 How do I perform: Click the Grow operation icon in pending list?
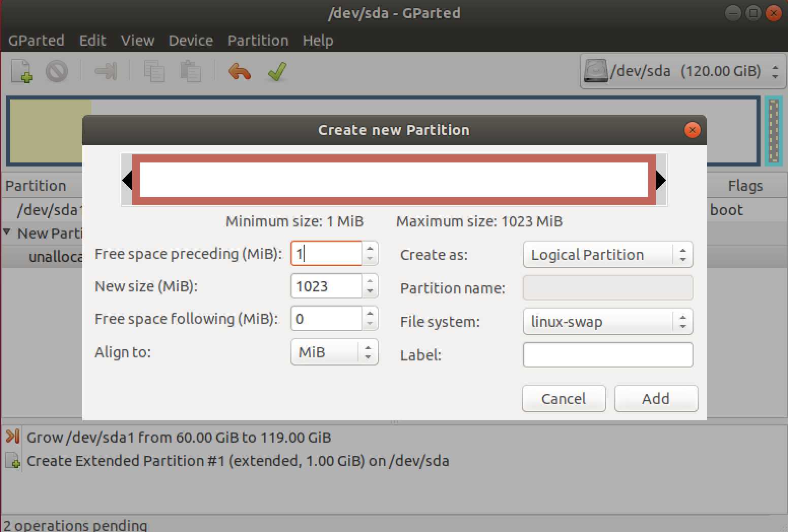[13, 437]
